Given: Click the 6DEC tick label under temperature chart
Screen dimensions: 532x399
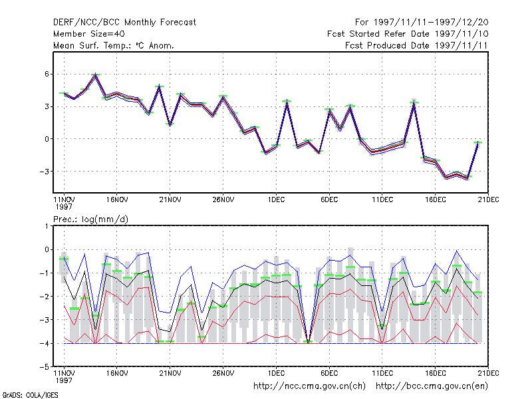Looking at the screenshot, I should click(x=329, y=199).
